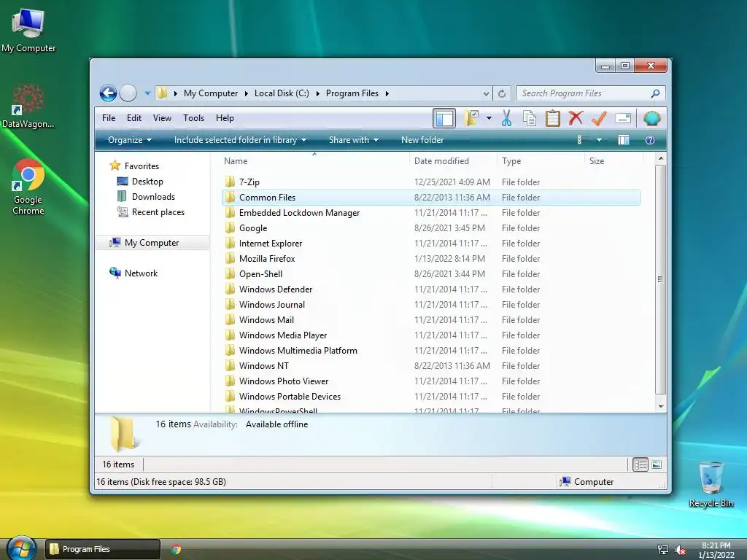Sort by Type column header
This screenshot has width=747, height=560.
click(x=511, y=161)
